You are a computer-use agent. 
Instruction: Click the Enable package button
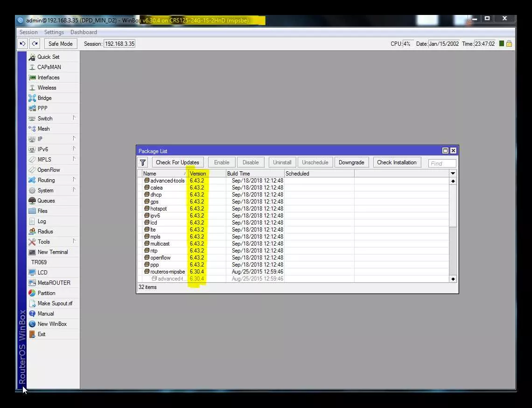tap(222, 162)
